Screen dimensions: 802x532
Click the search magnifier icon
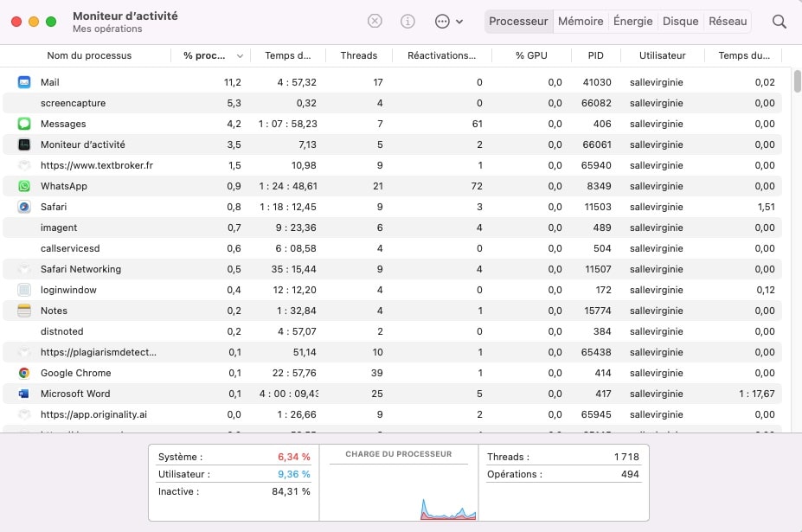pos(779,22)
